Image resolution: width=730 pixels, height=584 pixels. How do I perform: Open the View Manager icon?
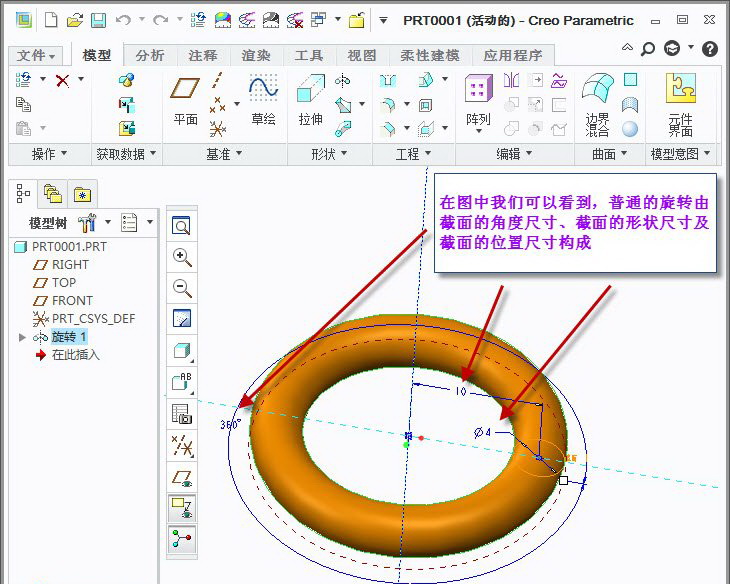point(182,414)
